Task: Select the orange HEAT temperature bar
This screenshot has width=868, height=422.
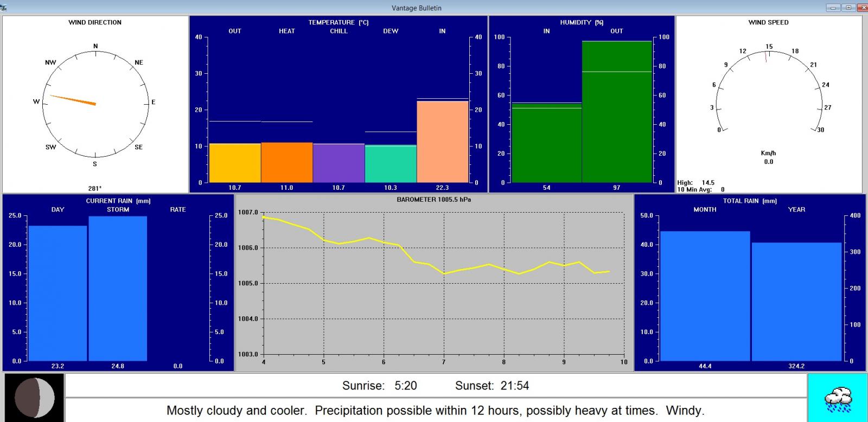Action: click(287, 162)
